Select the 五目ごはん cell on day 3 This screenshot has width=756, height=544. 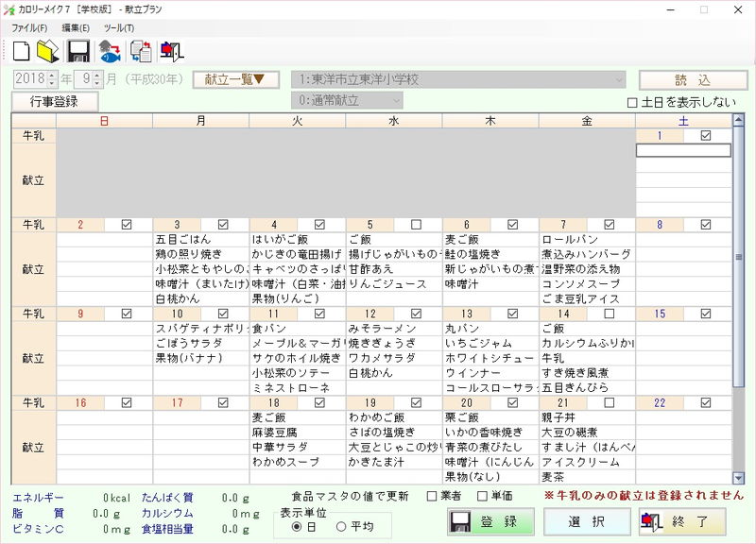[201, 240]
